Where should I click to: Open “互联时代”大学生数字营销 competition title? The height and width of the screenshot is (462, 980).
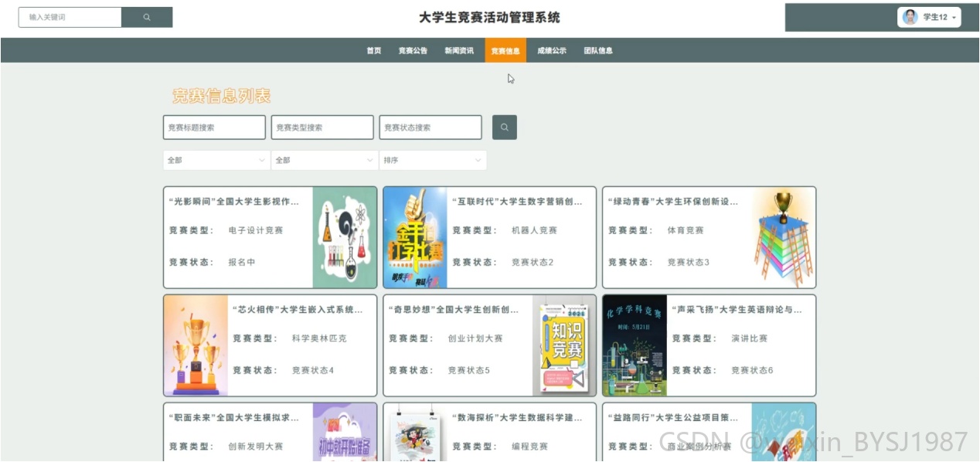(x=517, y=202)
